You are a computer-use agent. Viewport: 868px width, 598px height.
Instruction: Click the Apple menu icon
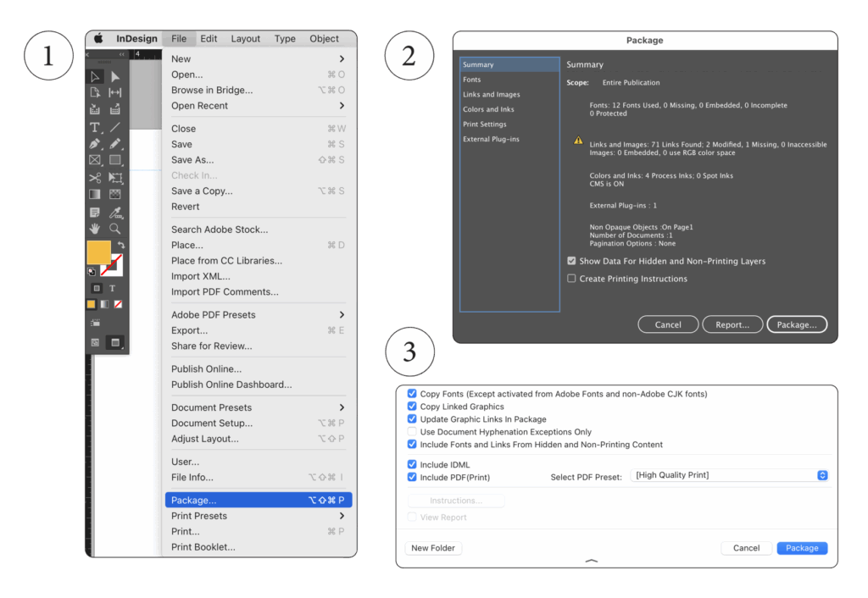(x=98, y=39)
